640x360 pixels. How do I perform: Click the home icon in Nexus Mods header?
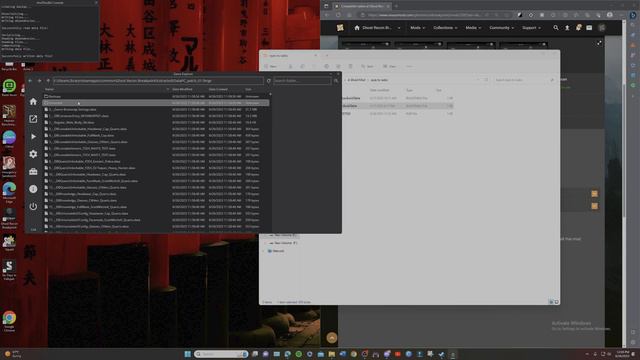(357, 28)
